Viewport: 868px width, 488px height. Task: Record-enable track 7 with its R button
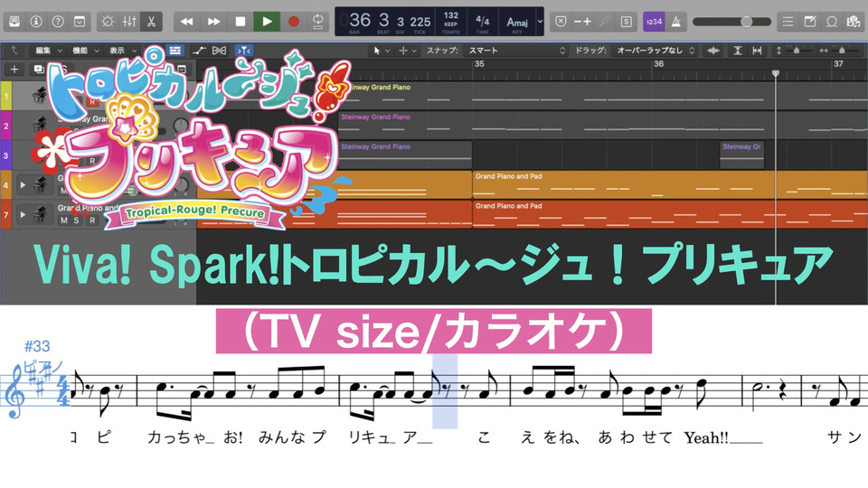pos(92,221)
